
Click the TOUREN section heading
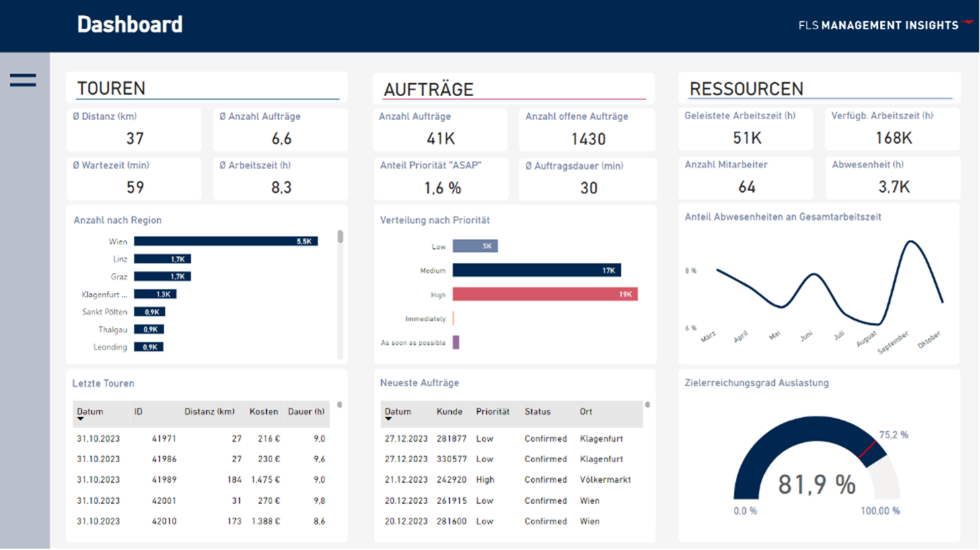pyautogui.click(x=111, y=88)
